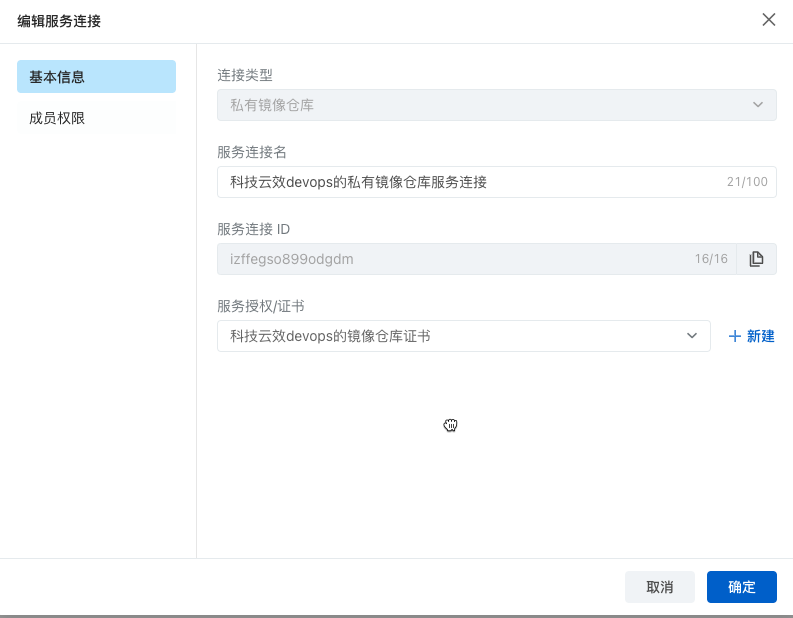
Task: Click the 21/100 character counter
Action: point(747,182)
